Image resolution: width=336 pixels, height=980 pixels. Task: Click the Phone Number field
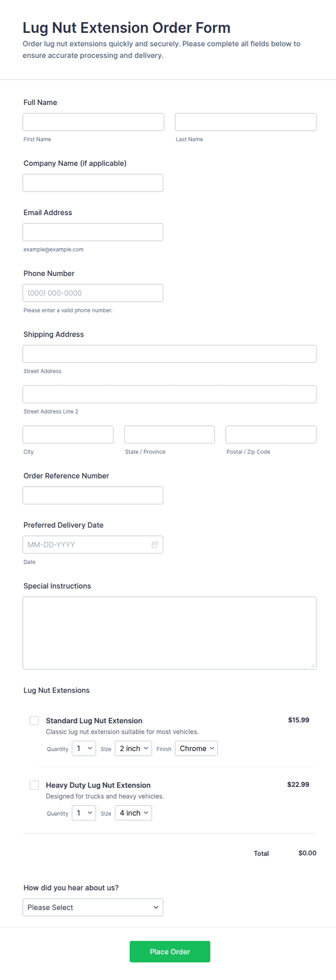click(93, 292)
